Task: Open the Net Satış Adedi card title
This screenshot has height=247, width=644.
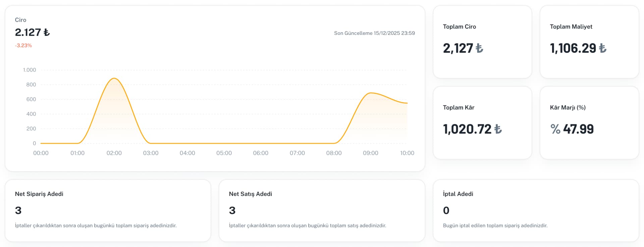Action: [251, 194]
